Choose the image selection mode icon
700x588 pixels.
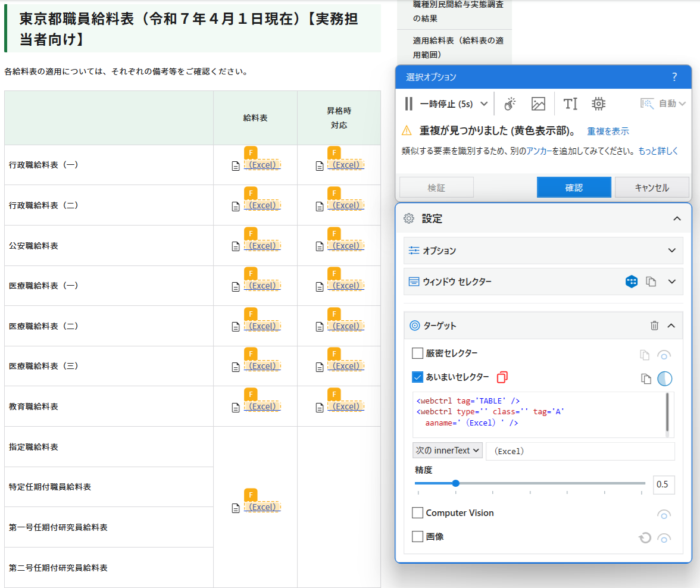tap(538, 104)
